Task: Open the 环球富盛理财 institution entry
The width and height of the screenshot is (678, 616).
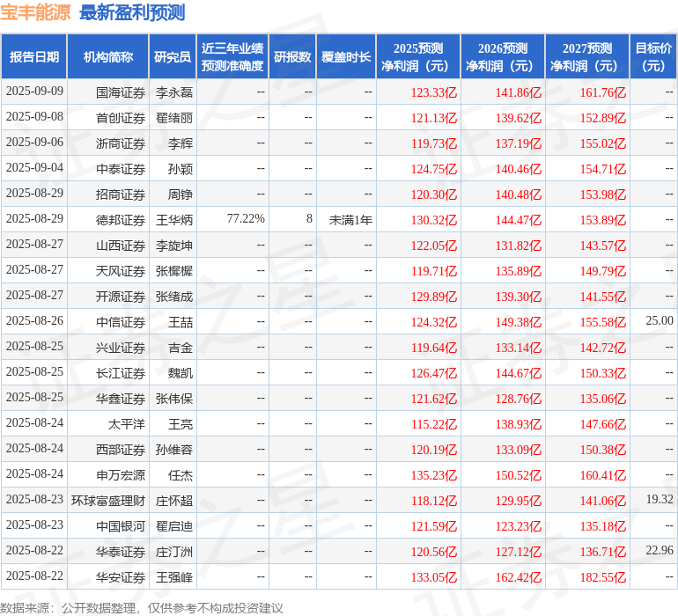Action: [108, 500]
